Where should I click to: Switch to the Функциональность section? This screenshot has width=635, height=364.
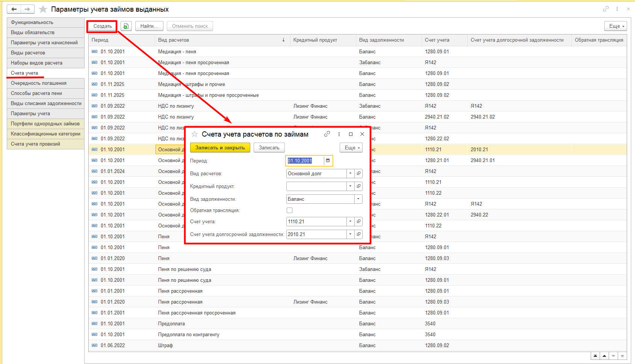click(45, 22)
